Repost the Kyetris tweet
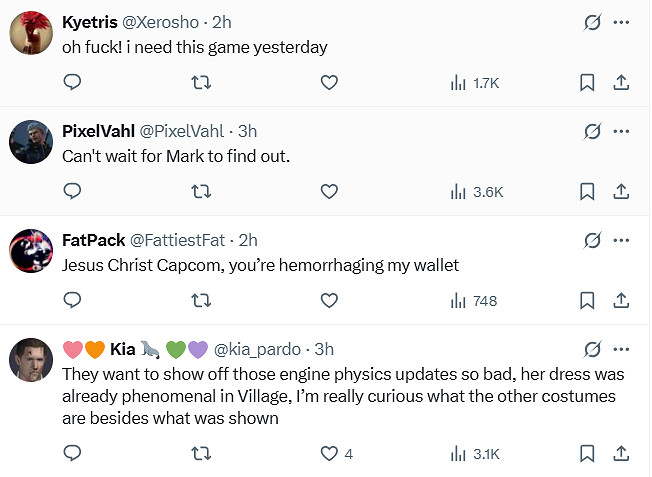The height and width of the screenshot is (477, 652). click(x=200, y=83)
